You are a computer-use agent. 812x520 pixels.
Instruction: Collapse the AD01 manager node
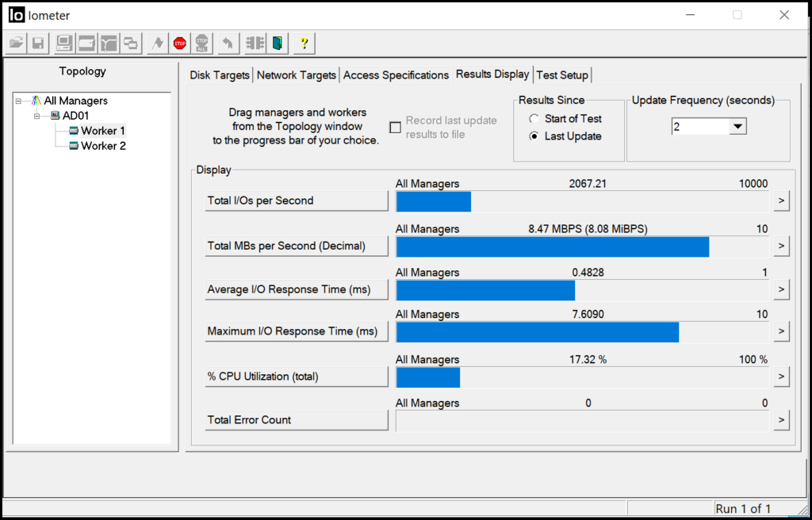click(x=37, y=115)
